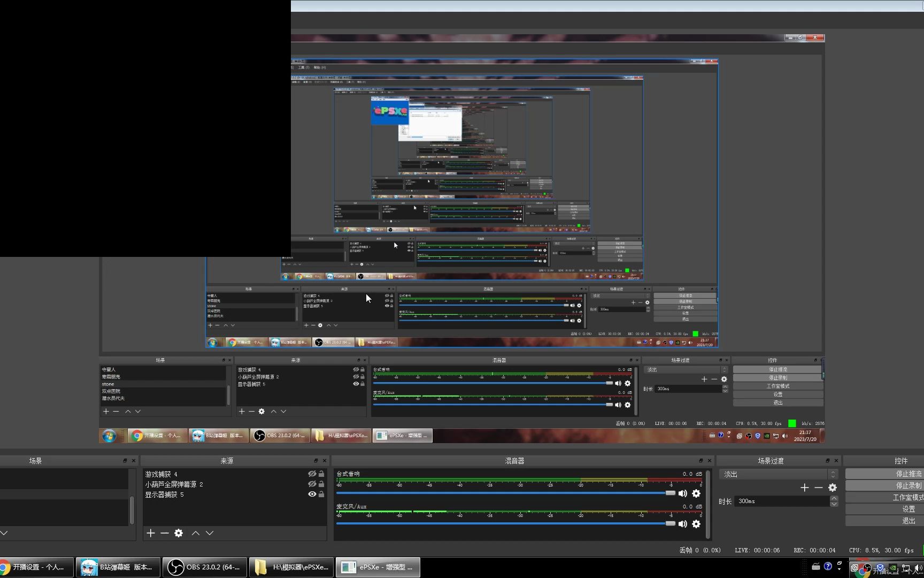Image resolution: width=924 pixels, height=578 pixels.
Task: Show the hidden 小葫芦全屏弹幕源 2 source
Action: pyautogui.click(x=312, y=484)
